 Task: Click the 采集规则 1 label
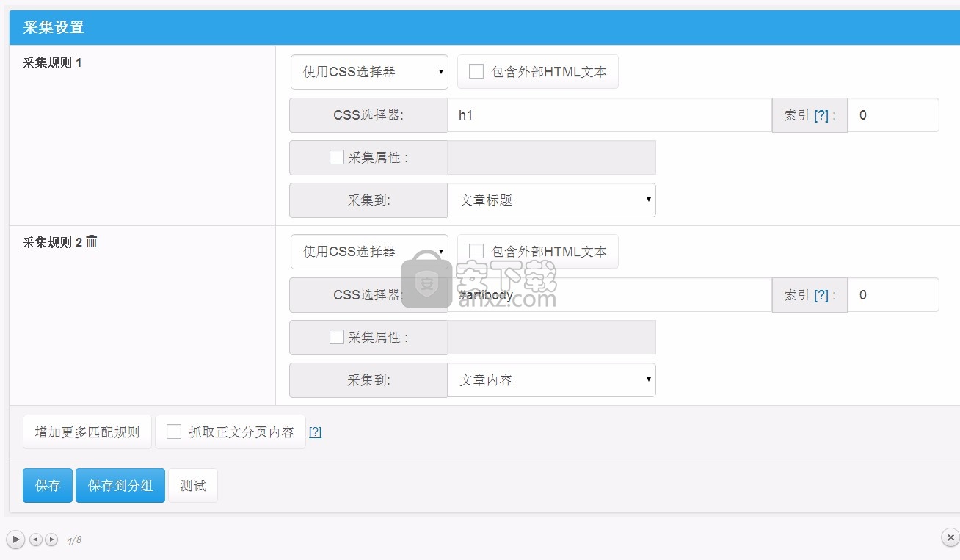[x=52, y=63]
